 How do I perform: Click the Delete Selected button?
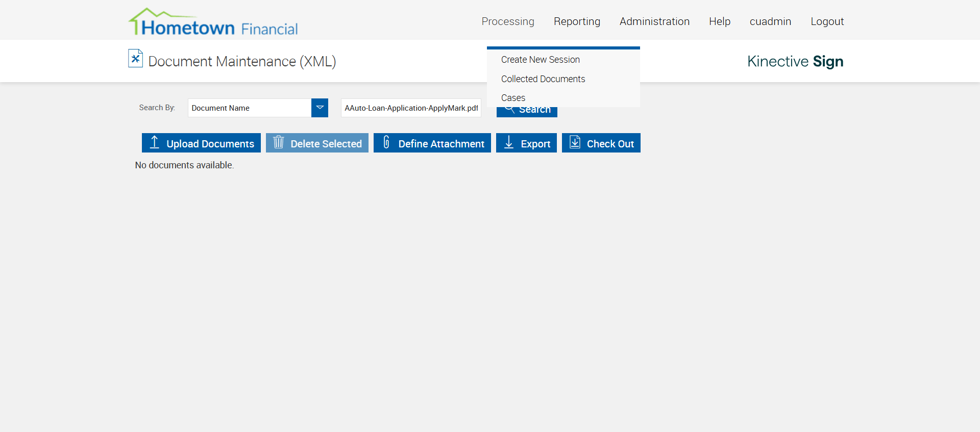click(x=317, y=143)
